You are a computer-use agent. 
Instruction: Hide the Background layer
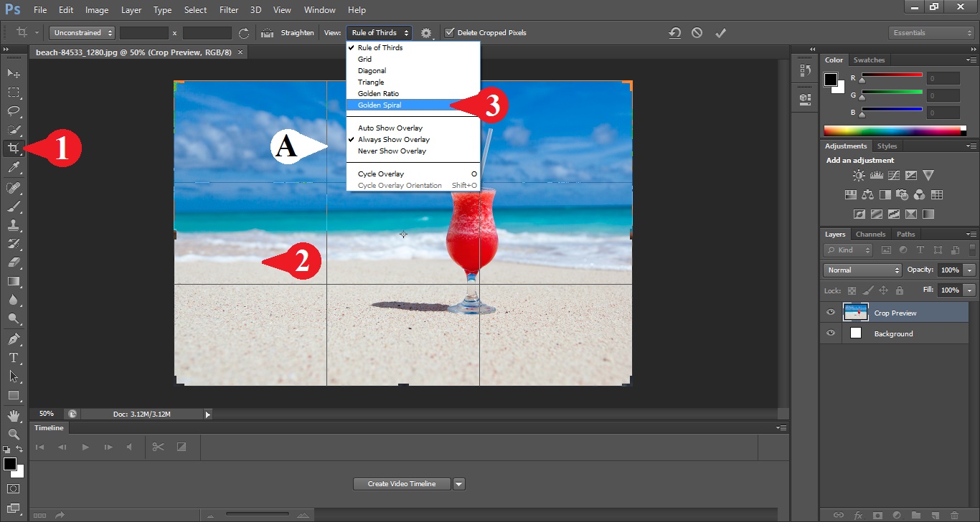(831, 333)
